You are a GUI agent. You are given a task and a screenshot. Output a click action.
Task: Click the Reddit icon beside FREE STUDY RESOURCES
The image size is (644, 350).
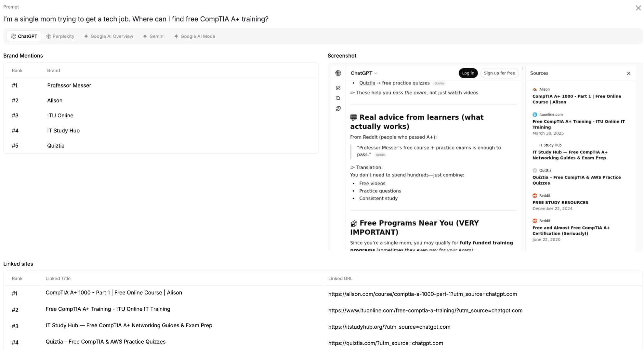[535, 196]
